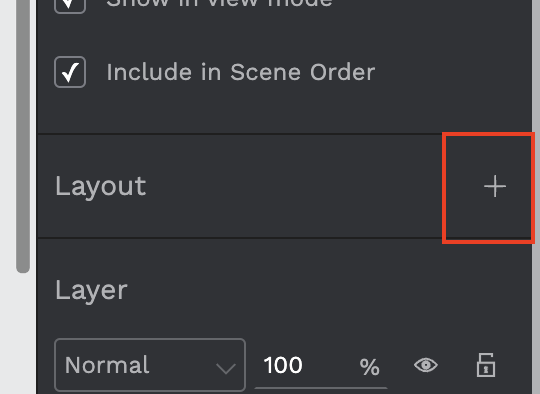
Task: Uncheck Include in Scene Order checkbox
Action: tap(70, 72)
